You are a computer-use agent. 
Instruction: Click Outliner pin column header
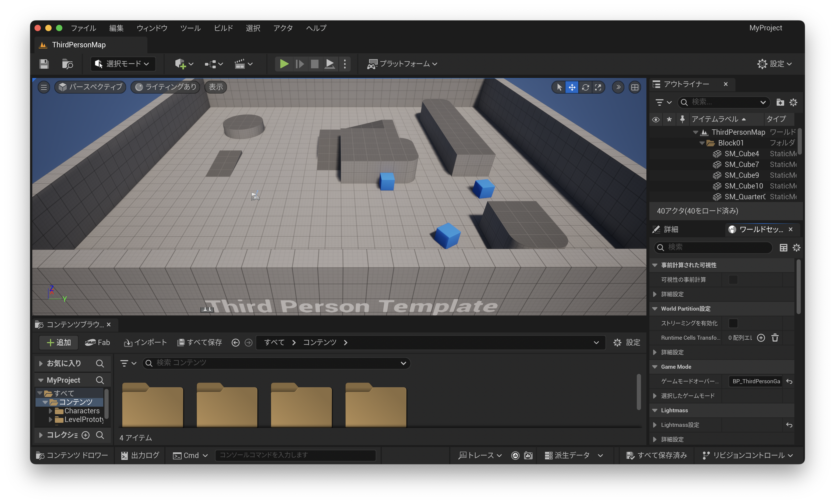(682, 119)
